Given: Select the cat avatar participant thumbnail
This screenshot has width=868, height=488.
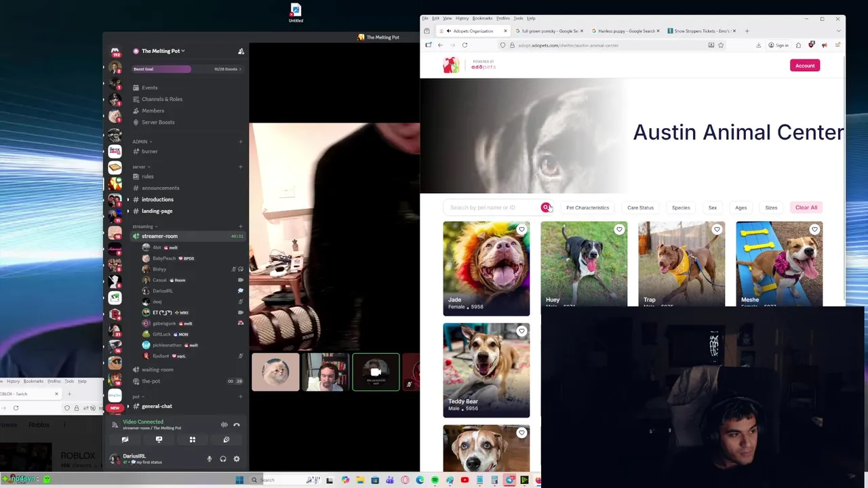Looking at the screenshot, I should [275, 371].
